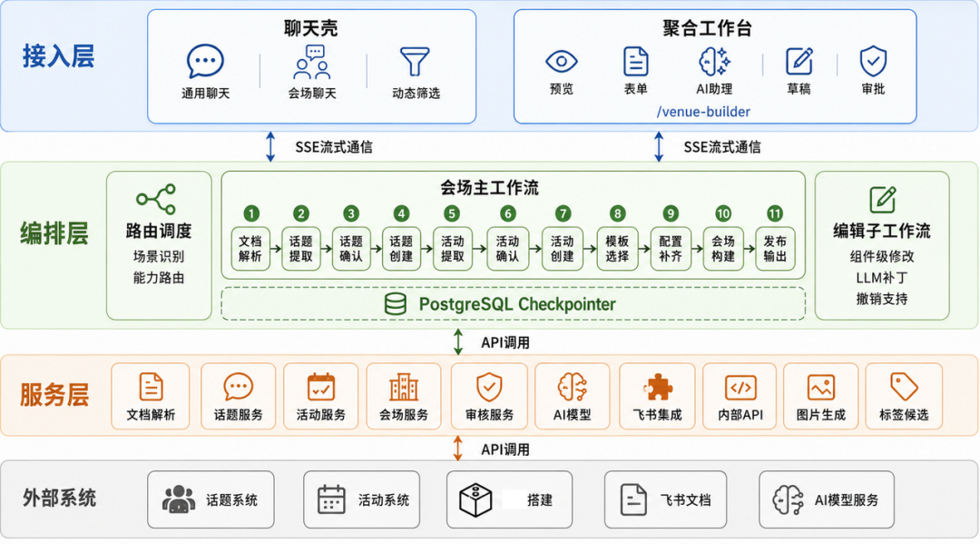
Task: Click the 发布输出 workflow step box
Action: 775,248
